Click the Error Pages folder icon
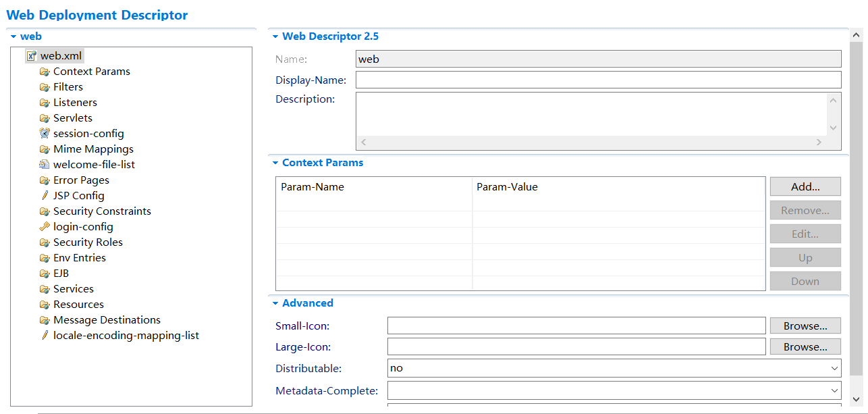Screen dimensions: 868x414 (45, 180)
